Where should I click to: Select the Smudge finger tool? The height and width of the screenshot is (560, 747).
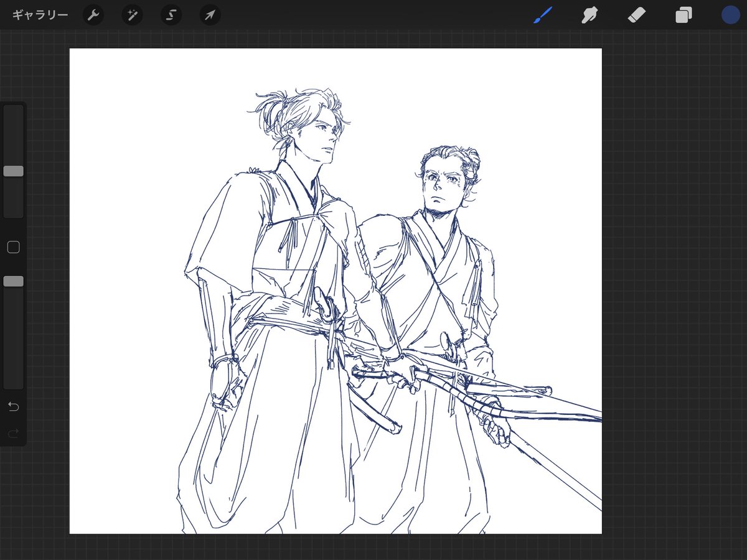pyautogui.click(x=590, y=15)
